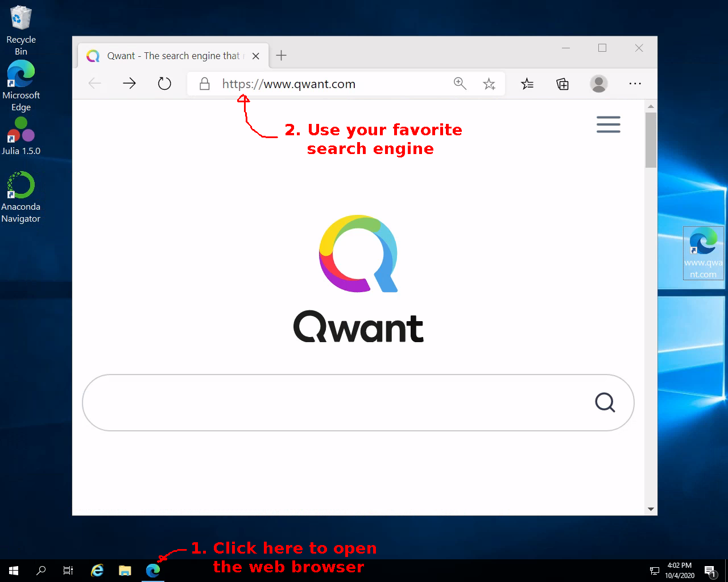The image size is (728, 582).
Task: Click the Edge icon on the taskbar
Action: tap(153, 571)
